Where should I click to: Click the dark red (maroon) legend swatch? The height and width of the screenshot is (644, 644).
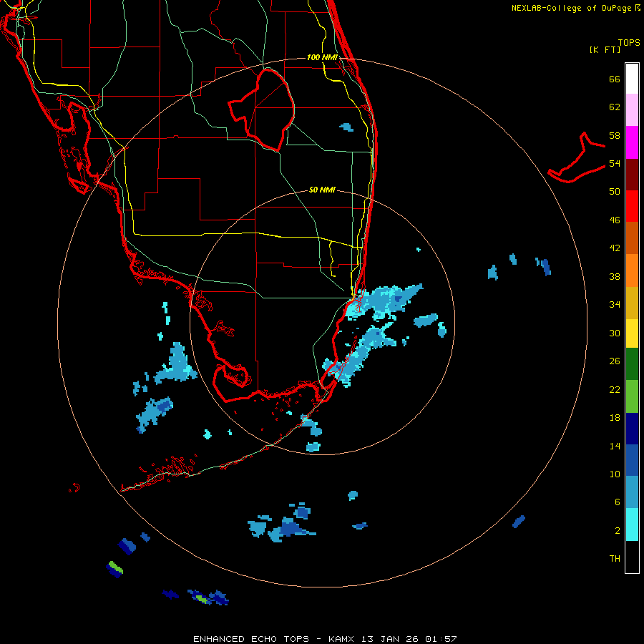coord(632,174)
